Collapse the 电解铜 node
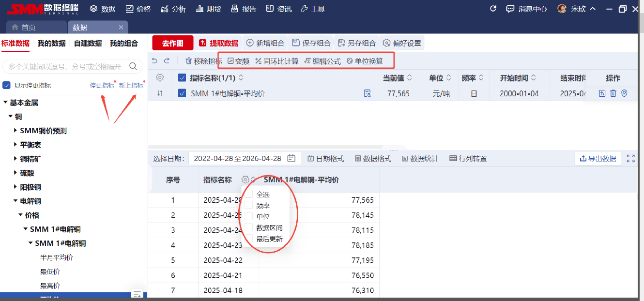This screenshot has height=301, width=644. (x=15, y=201)
